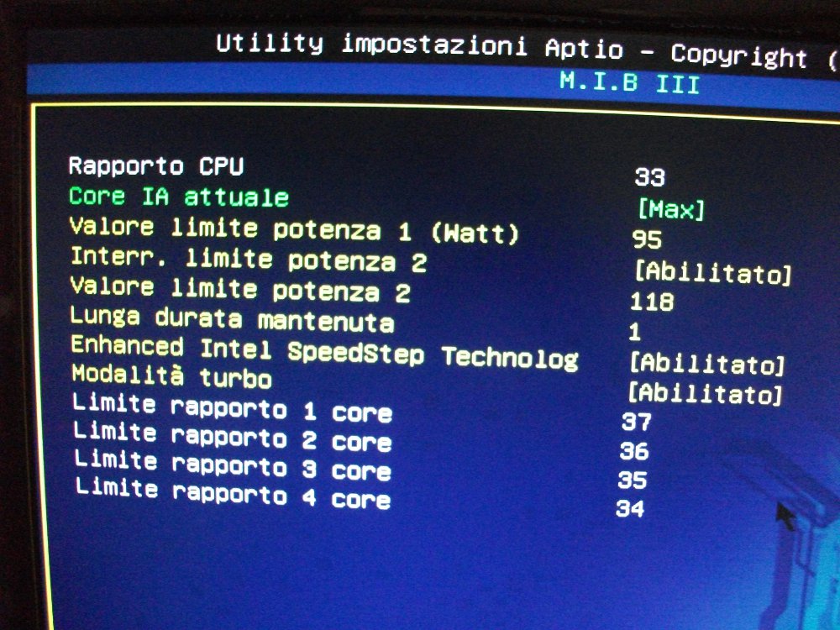This screenshot has width=840, height=630.
Task: Click the Utility impostazioni Aptio title
Action: point(420,47)
